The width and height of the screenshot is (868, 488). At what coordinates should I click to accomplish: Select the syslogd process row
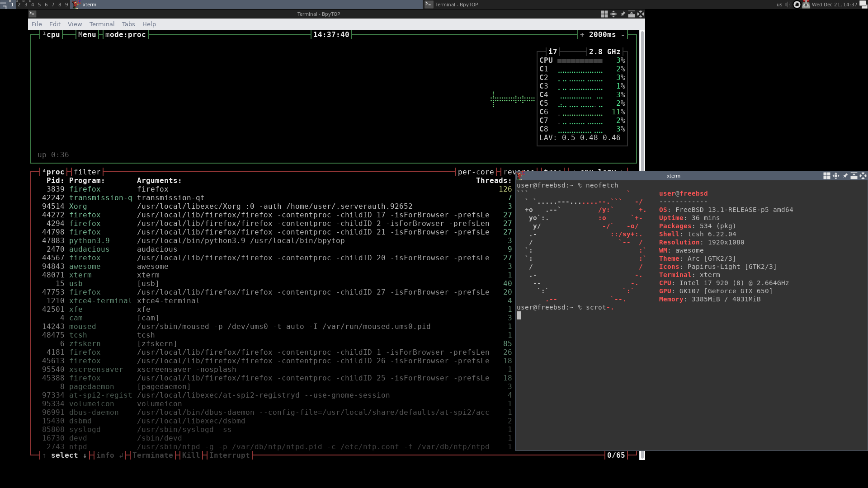click(x=277, y=430)
